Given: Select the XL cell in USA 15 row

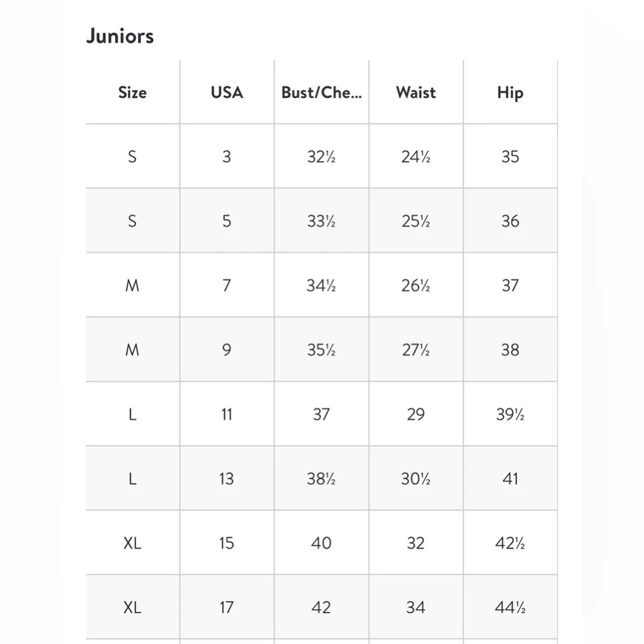Looking at the screenshot, I should click(x=132, y=543).
